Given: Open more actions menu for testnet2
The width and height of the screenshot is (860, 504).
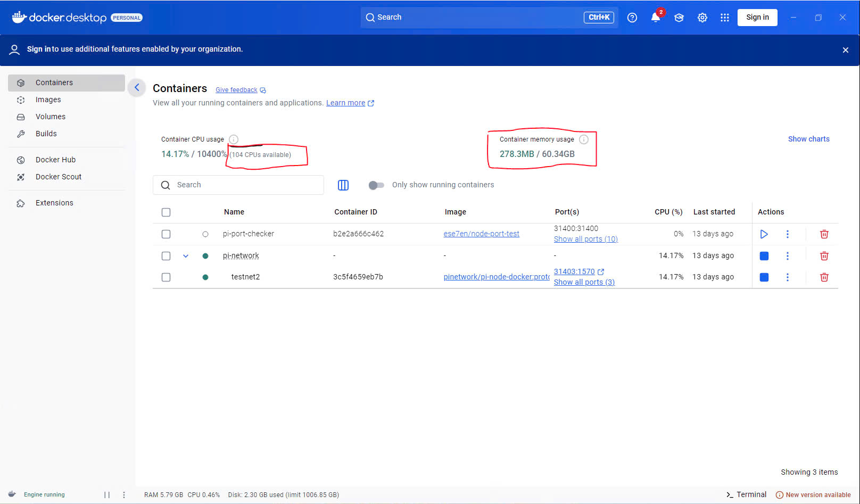Looking at the screenshot, I should coord(787,277).
